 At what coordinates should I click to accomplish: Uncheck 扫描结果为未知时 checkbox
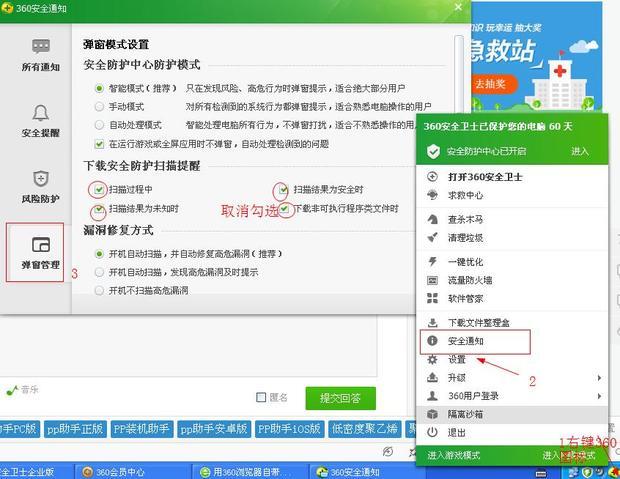click(99, 208)
